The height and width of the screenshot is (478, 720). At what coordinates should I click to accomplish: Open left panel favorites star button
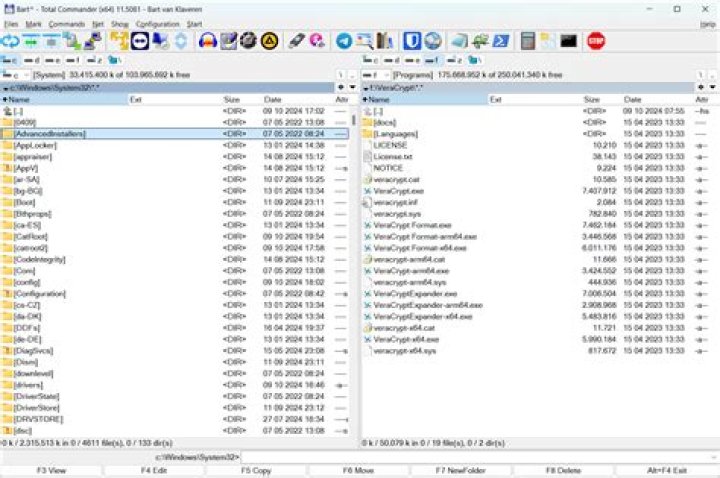click(x=341, y=87)
